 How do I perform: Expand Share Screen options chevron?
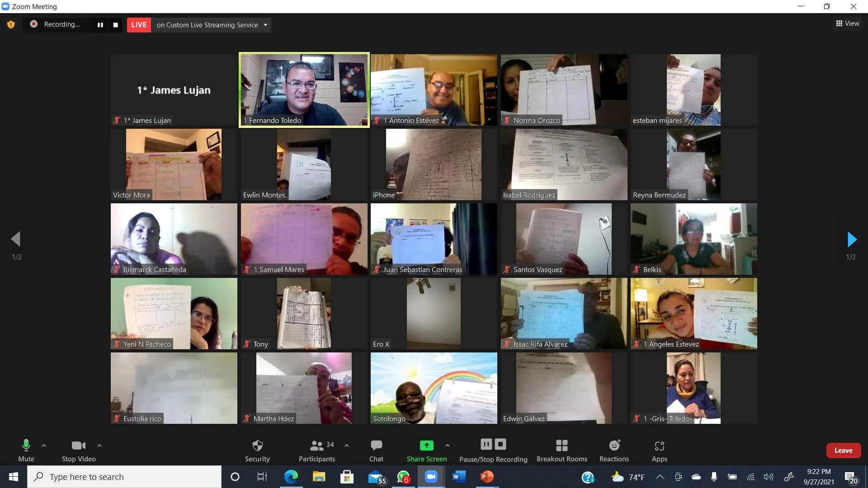click(448, 445)
